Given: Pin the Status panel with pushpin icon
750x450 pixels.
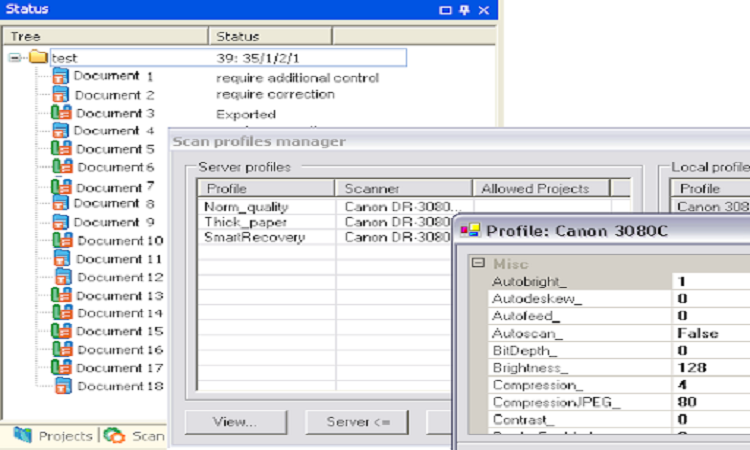Looking at the screenshot, I should (x=464, y=10).
